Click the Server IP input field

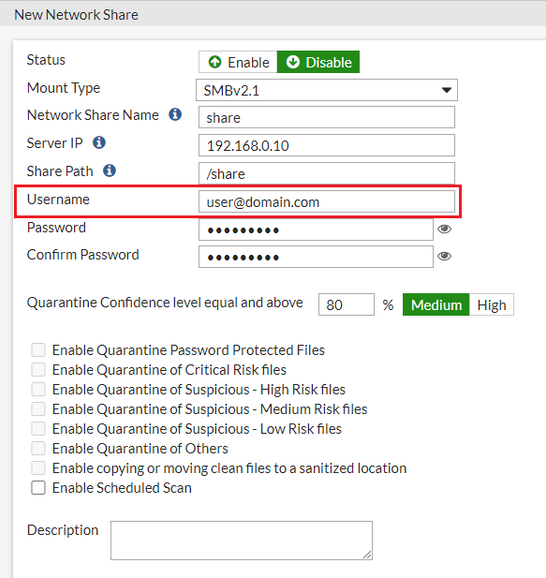point(327,146)
